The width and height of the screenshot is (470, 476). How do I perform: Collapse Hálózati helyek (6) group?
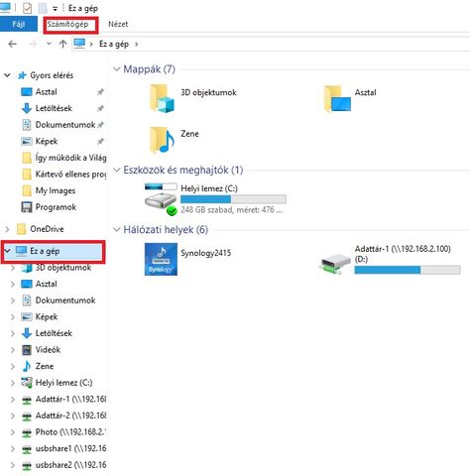click(116, 230)
